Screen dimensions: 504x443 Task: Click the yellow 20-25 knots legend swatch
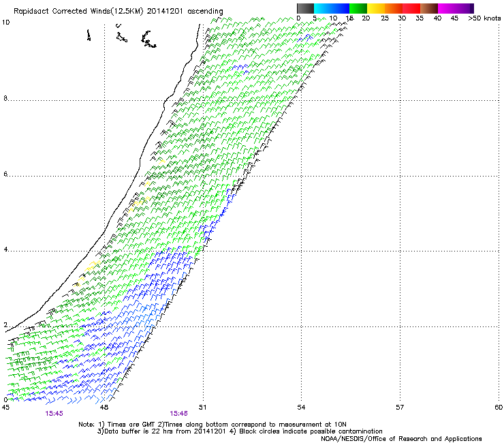coord(376,8)
